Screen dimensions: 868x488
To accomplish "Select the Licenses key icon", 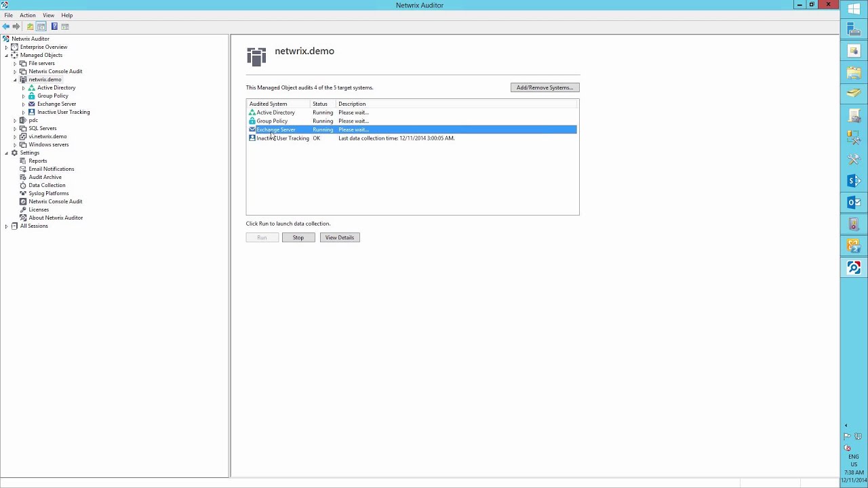I will tap(23, 209).
